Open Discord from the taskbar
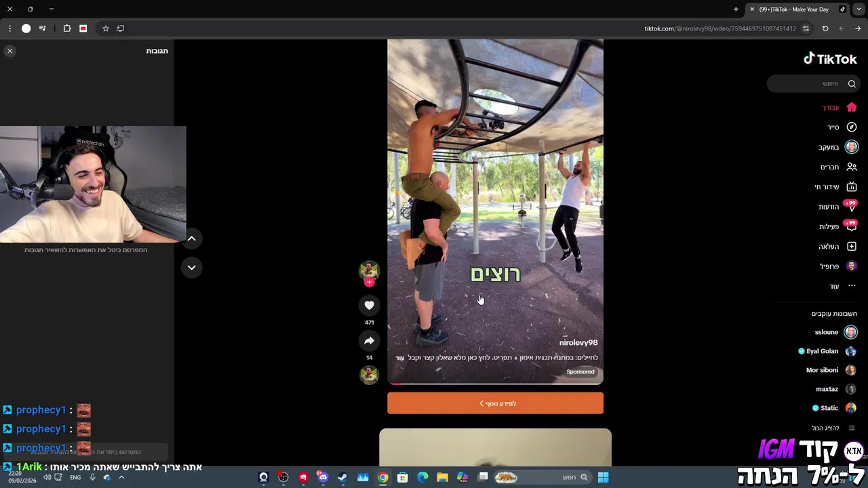The width and height of the screenshot is (868, 488). tap(323, 477)
